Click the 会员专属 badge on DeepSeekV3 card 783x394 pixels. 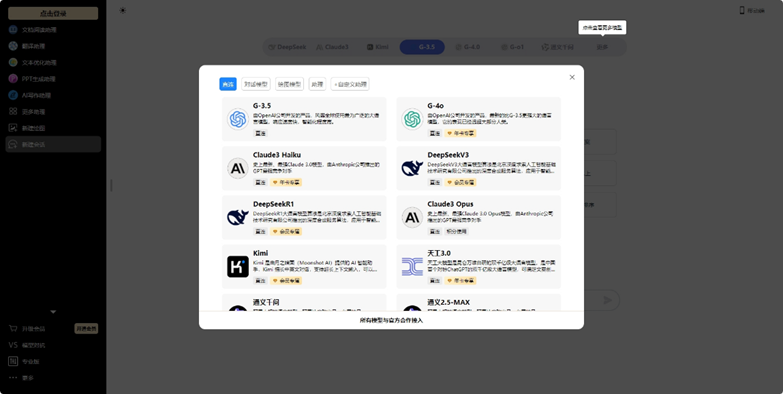point(460,182)
